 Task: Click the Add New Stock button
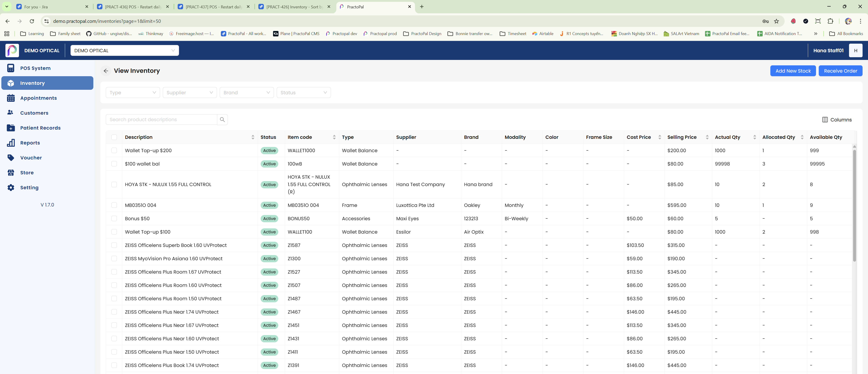(793, 71)
